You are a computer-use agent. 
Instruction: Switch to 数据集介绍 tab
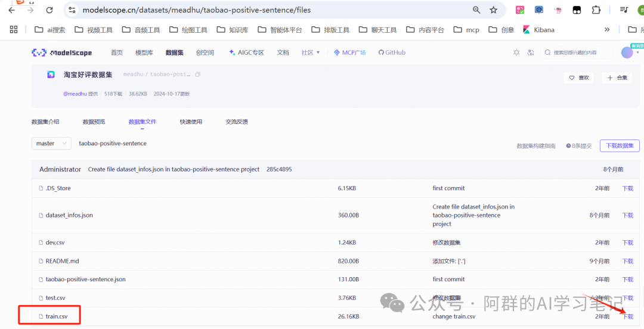pyautogui.click(x=45, y=122)
